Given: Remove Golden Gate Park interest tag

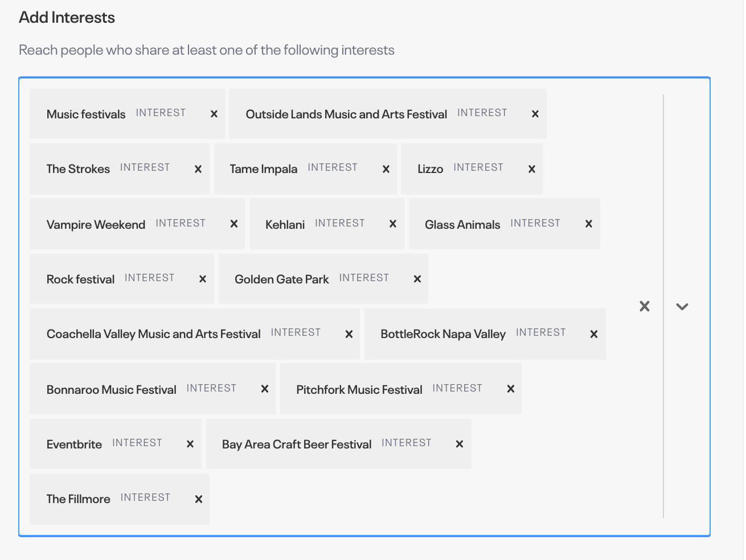Looking at the screenshot, I should (417, 279).
